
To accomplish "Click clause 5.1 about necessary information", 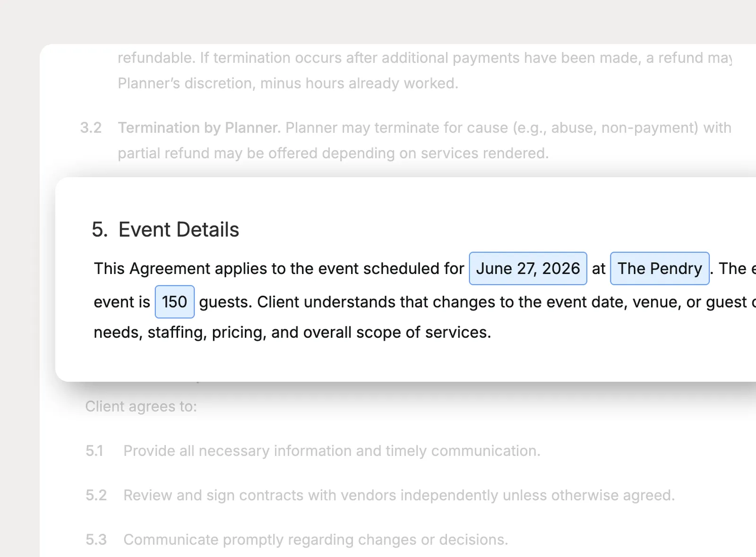I will (x=332, y=451).
